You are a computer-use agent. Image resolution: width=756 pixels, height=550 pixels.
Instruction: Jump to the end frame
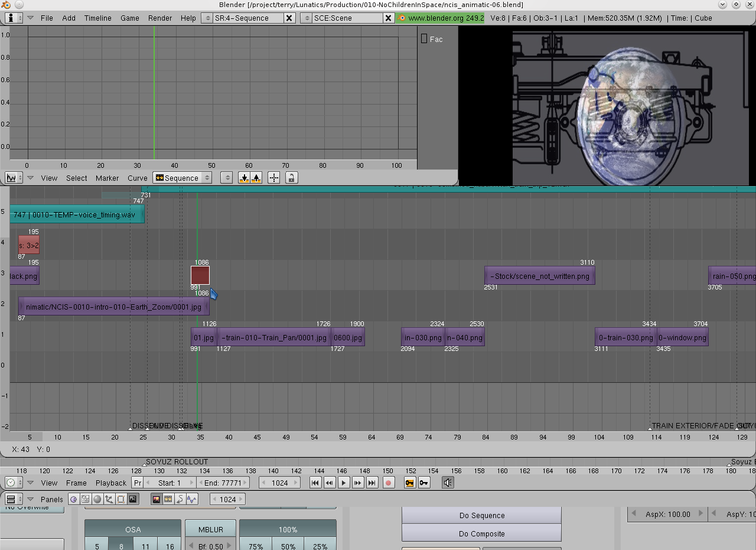tap(372, 483)
